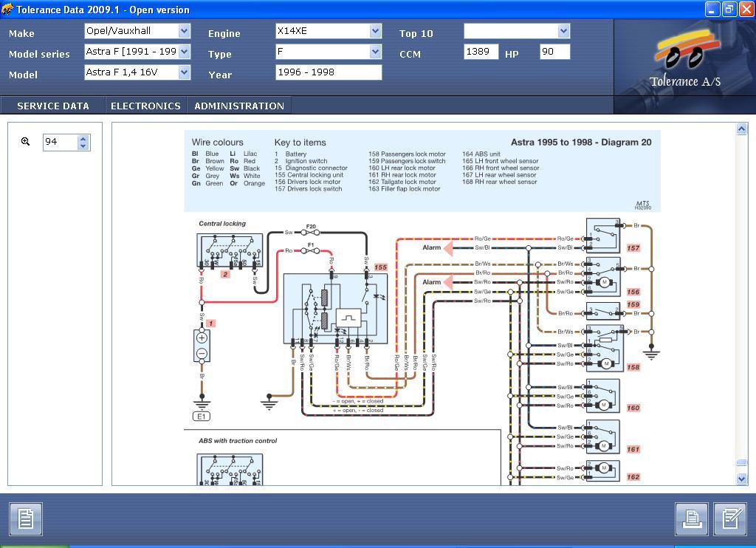Click item label 155 central locking unit

pos(380,267)
